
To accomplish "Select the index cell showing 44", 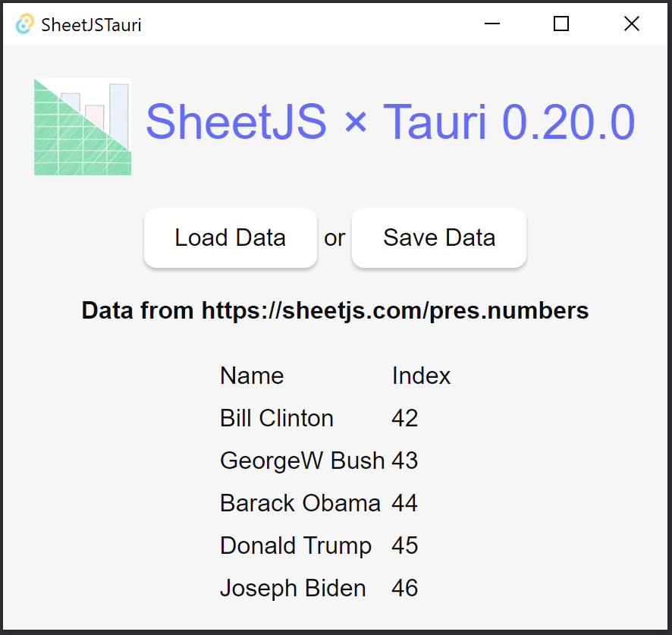I will tap(405, 503).
